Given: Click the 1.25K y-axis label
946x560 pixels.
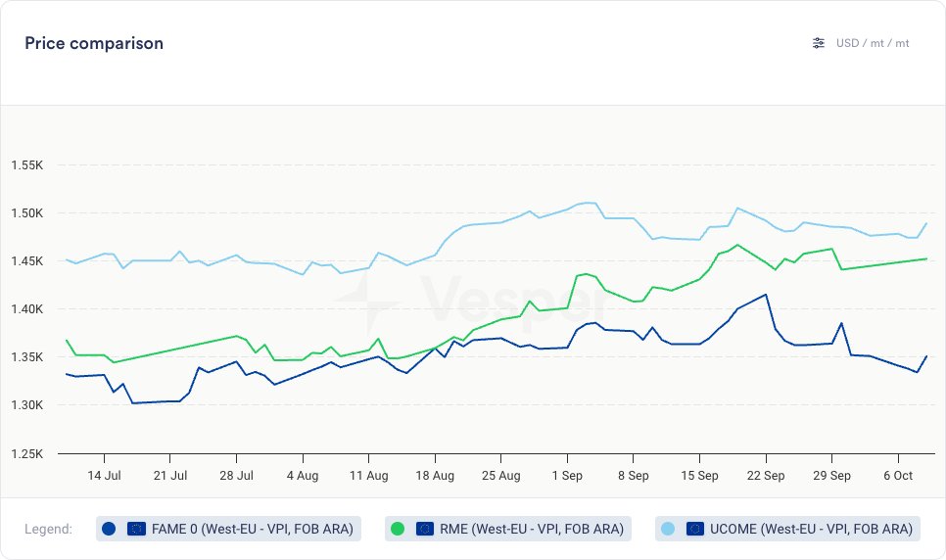Looking at the screenshot, I should point(26,454).
